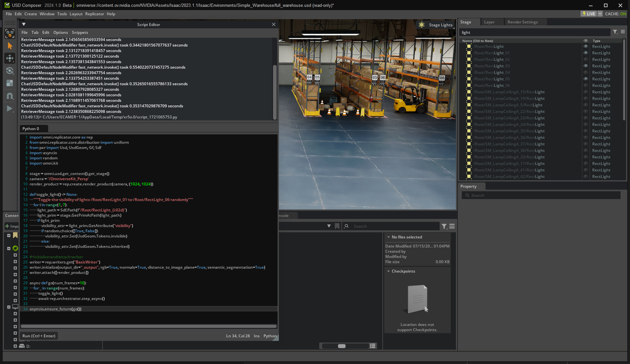Open the Stage panel hamburger options menu
Viewport: 630px width, 364px height.
[x=623, y=32]
